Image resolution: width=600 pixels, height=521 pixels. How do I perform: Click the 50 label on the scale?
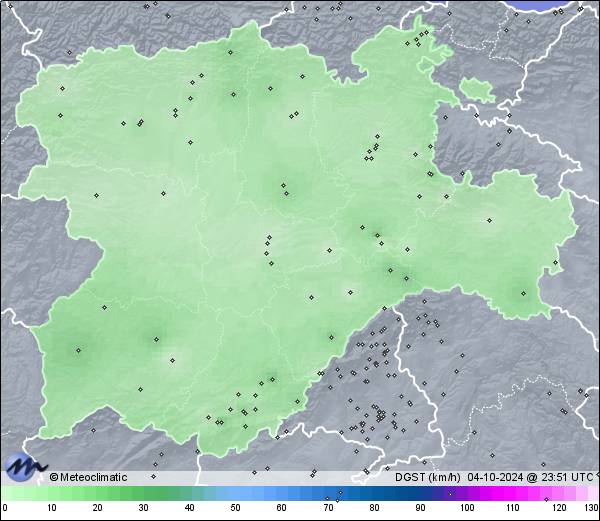click(x=235, y=508)
